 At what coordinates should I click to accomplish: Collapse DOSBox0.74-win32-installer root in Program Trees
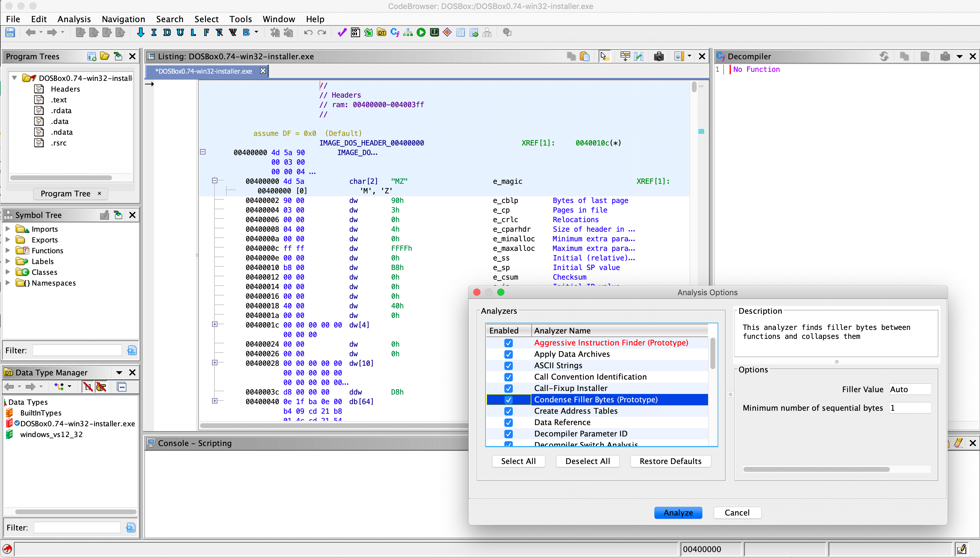click(15, 78)
